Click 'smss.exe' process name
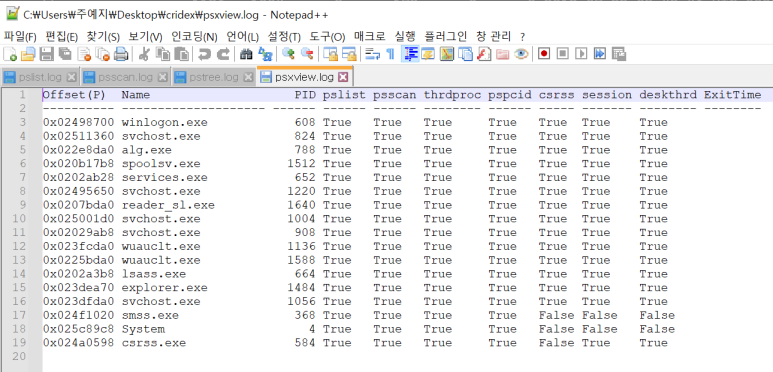The width and height of the screenshot is (773, 372). click(150, 315)
